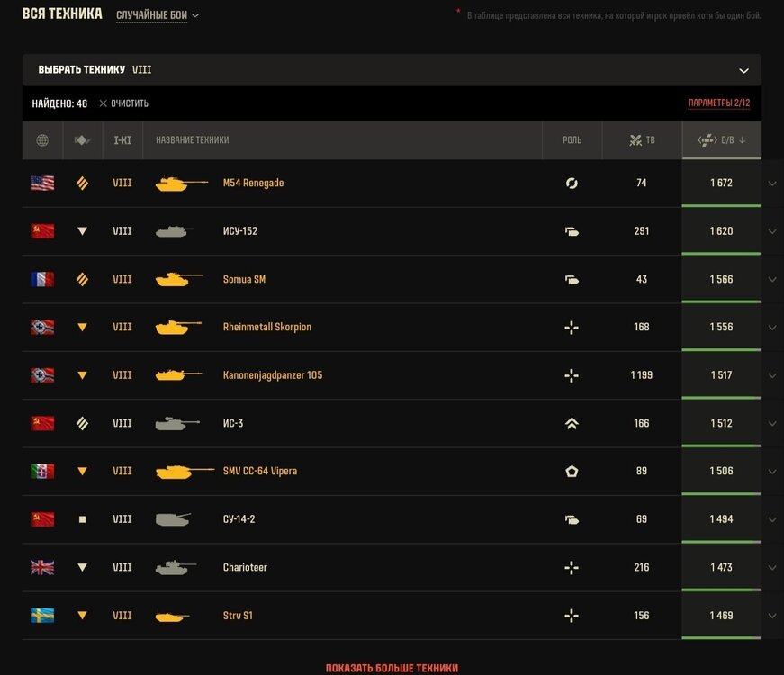Click tank destroyer type icon for ИСУ-152
The image size is (784, 675).
[82, 231]
